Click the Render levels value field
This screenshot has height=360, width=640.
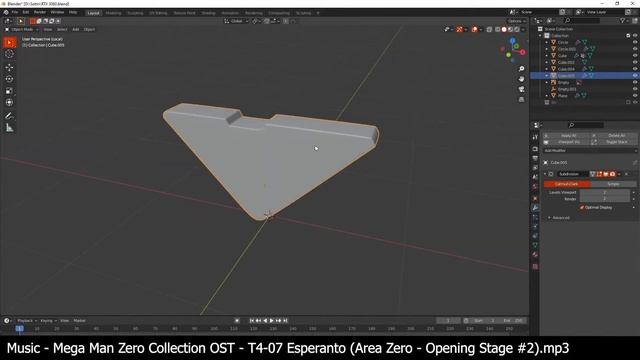tap(604, 199)
